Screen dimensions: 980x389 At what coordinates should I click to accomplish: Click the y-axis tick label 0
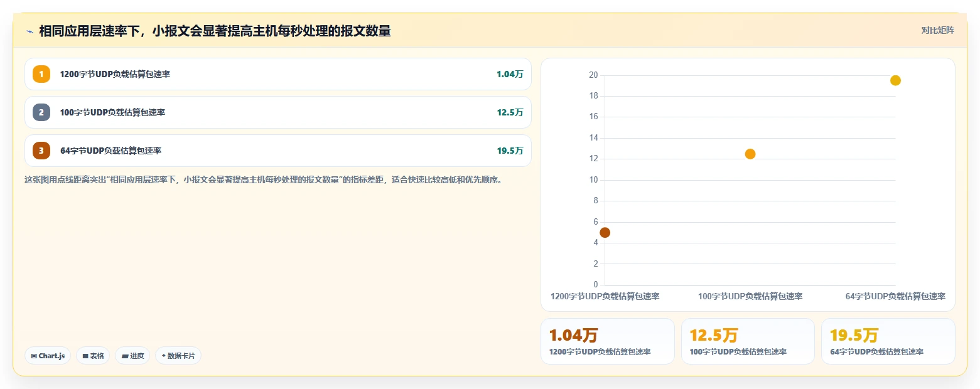click(x=595, y=285)
